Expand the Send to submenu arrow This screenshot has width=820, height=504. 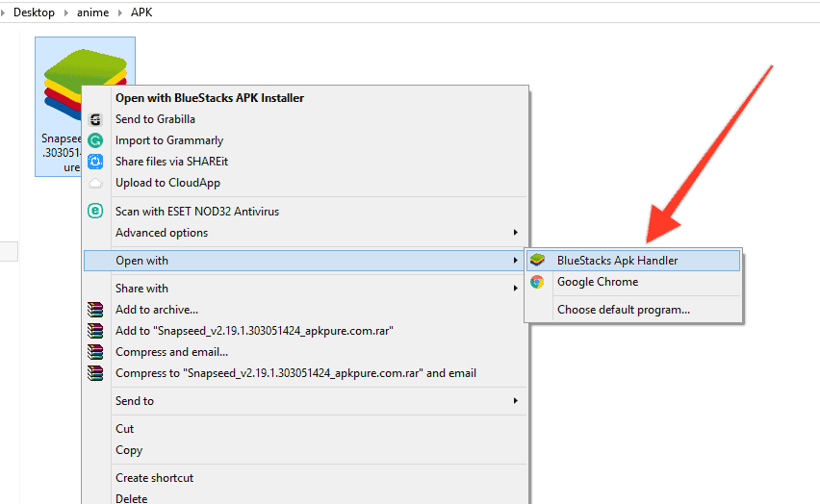tap(516, 400)
